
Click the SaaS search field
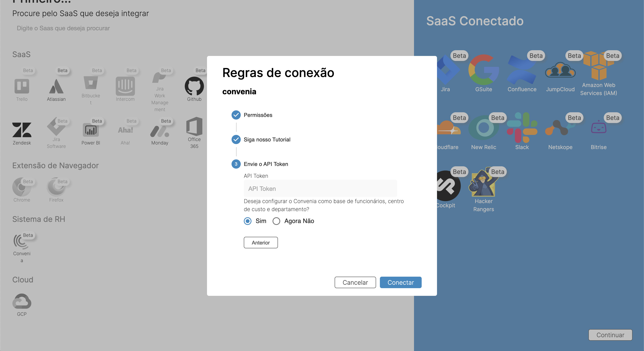(x=63, y=28)
